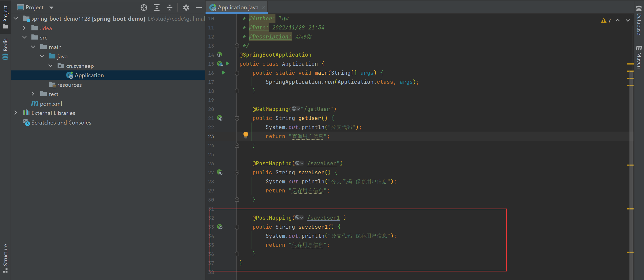The height and width of the screenshot is (280, 644).
Task: Click the getUser endpoint gutter icon
Action: coord(220,118)
